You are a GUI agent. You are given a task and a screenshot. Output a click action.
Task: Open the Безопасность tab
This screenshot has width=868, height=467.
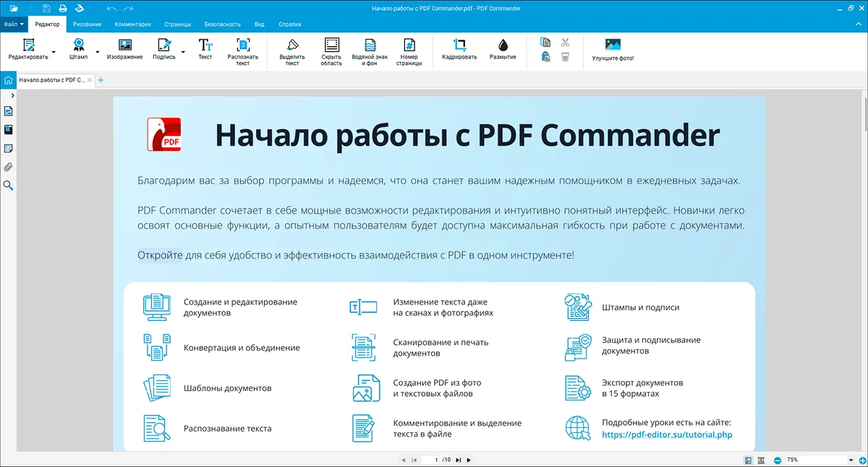click(221, 25)
